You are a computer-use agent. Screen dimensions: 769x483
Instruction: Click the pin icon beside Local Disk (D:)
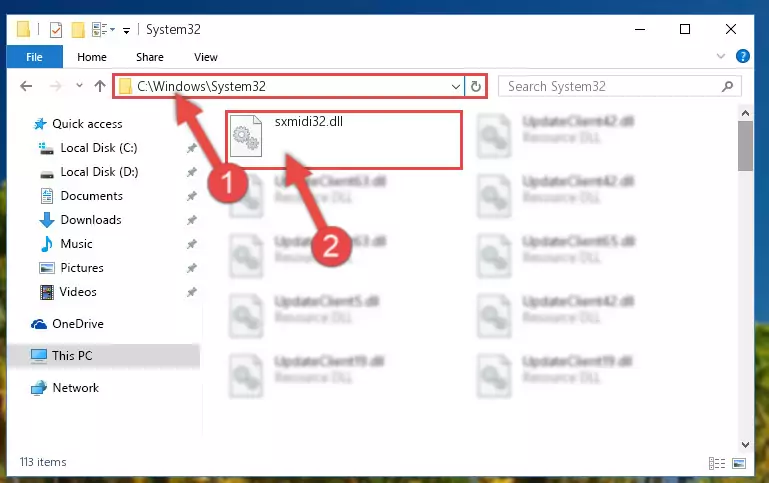coord(191,172)
